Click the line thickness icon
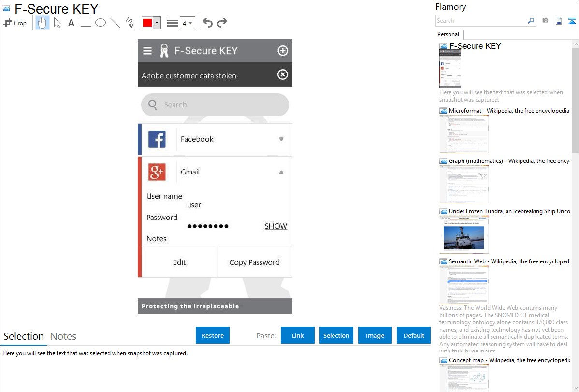579x392 pixels. (x=173, y=23)
